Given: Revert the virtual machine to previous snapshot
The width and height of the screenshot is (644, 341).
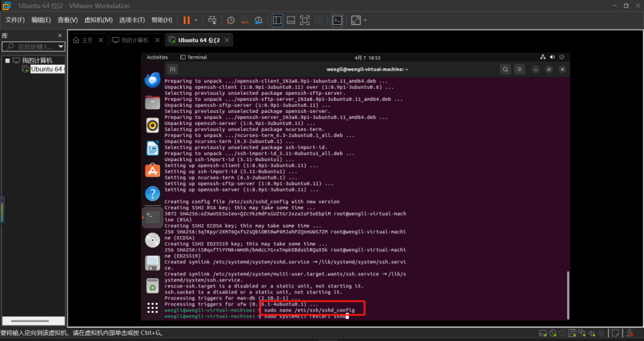Looking at the screenshot, I should tap(245, 20).
